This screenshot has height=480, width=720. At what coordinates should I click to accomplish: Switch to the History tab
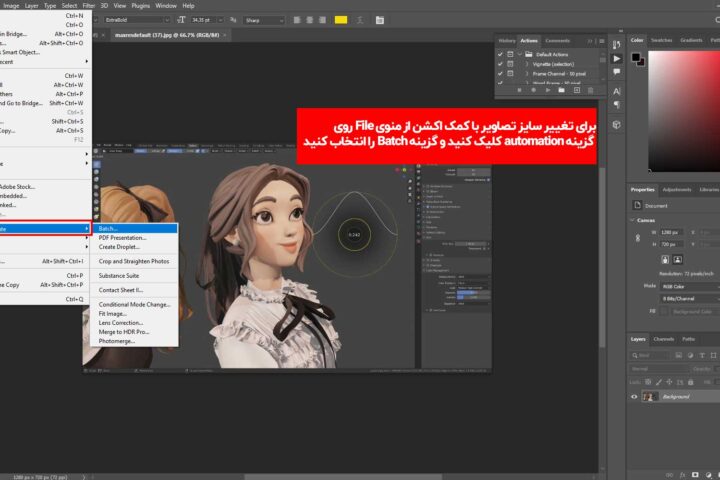tap(507, 41)
